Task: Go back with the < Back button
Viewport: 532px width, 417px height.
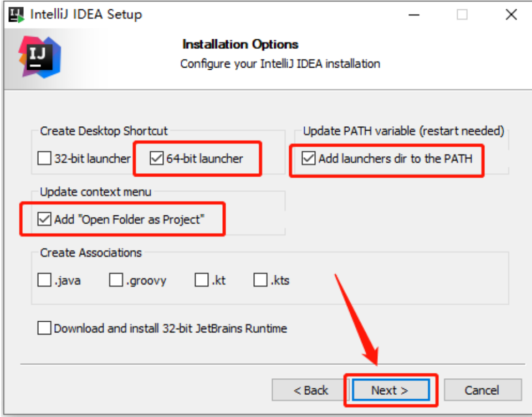Action: [311, 390]
